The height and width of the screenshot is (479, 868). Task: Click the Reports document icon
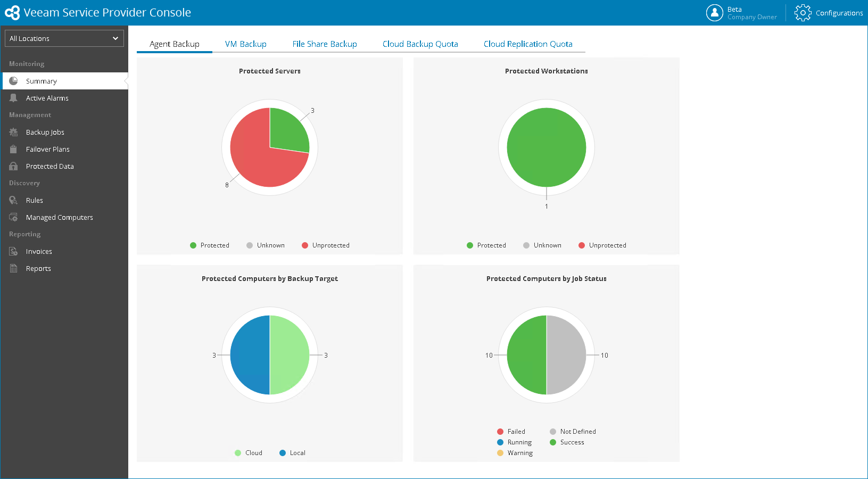pos(13,268)
